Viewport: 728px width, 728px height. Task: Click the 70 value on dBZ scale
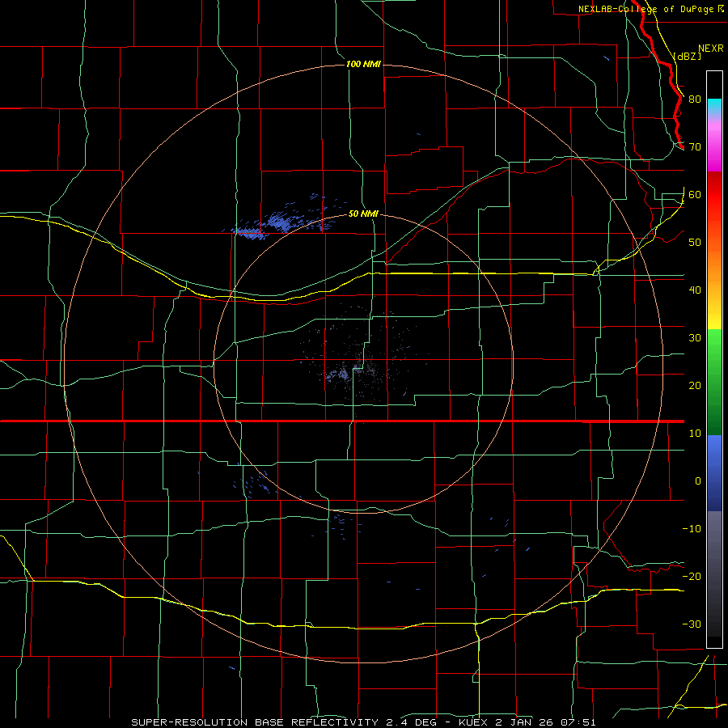pyautogui.click(x=695, y=147)
